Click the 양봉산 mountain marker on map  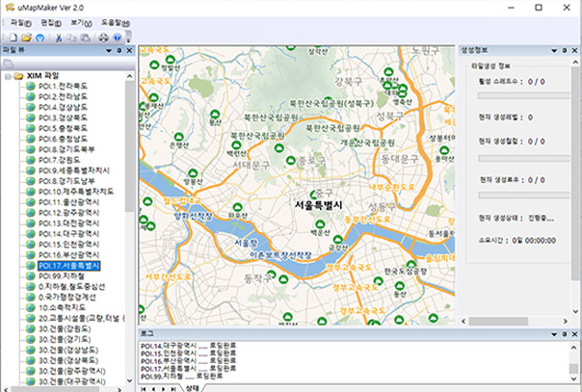coord(193,173)
